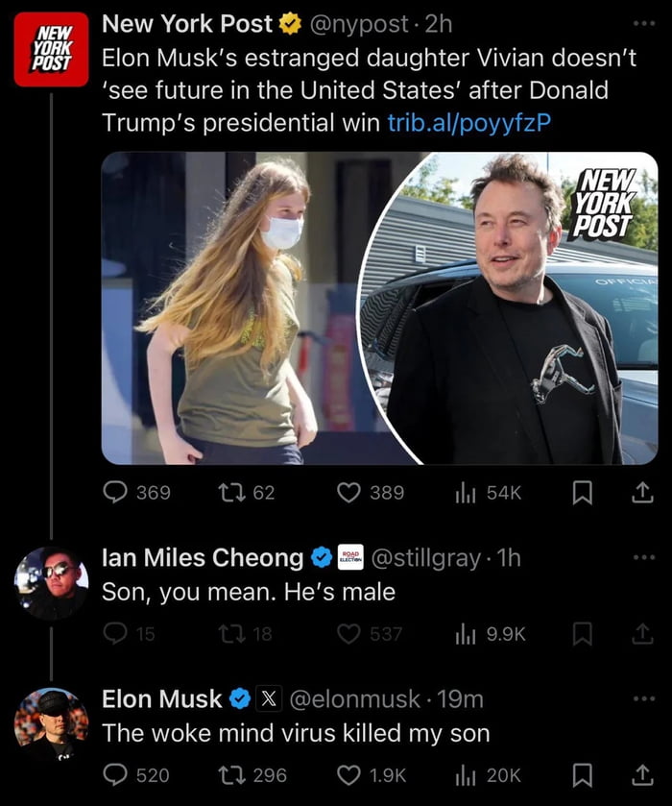Like Elon Musk's reply with 1.9K likes
The image size is (672, 806).
[x=349, y=774]
